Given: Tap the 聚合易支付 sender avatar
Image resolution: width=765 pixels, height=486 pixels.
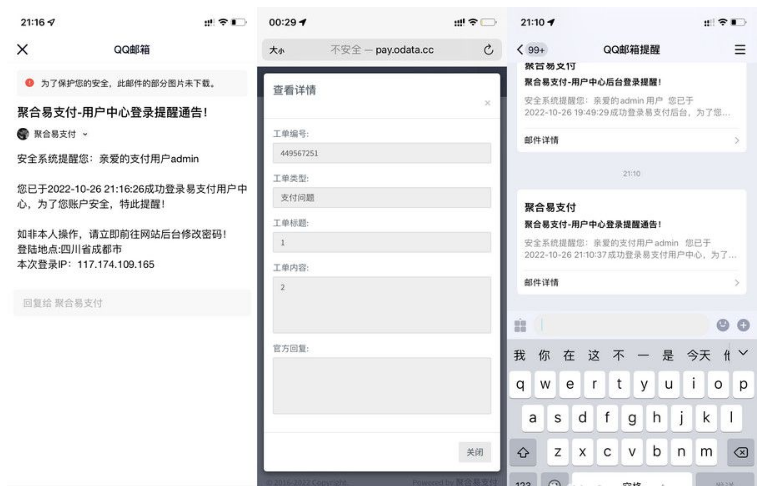Looking at the screenshot, I should point(23,134).
